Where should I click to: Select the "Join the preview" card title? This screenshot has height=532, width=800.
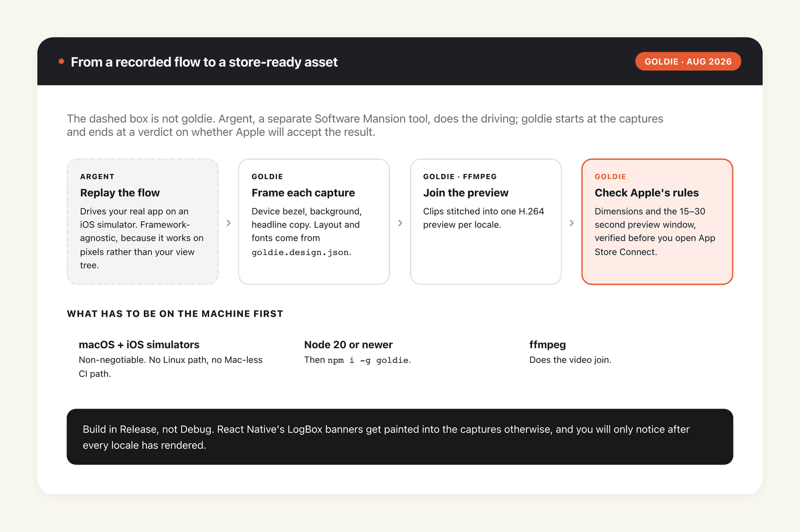pos(466,193)
